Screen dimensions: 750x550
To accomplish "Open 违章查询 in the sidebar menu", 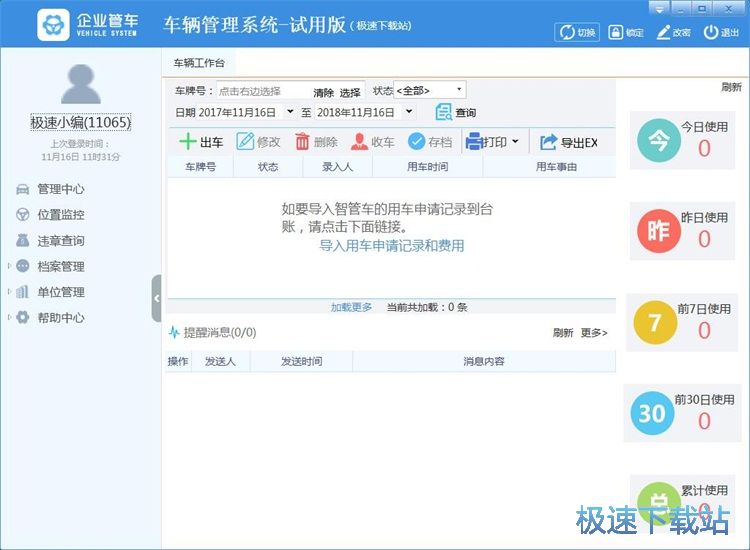I will pyautogui.click(x=60, y=241).
